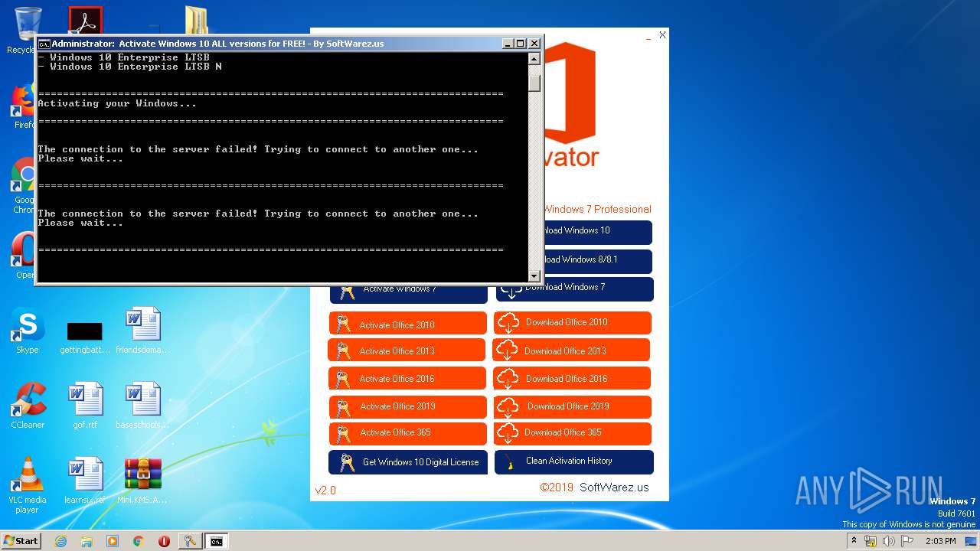Open command prompt system menu icon
980x551 pixels.
(x=44, y=44)
